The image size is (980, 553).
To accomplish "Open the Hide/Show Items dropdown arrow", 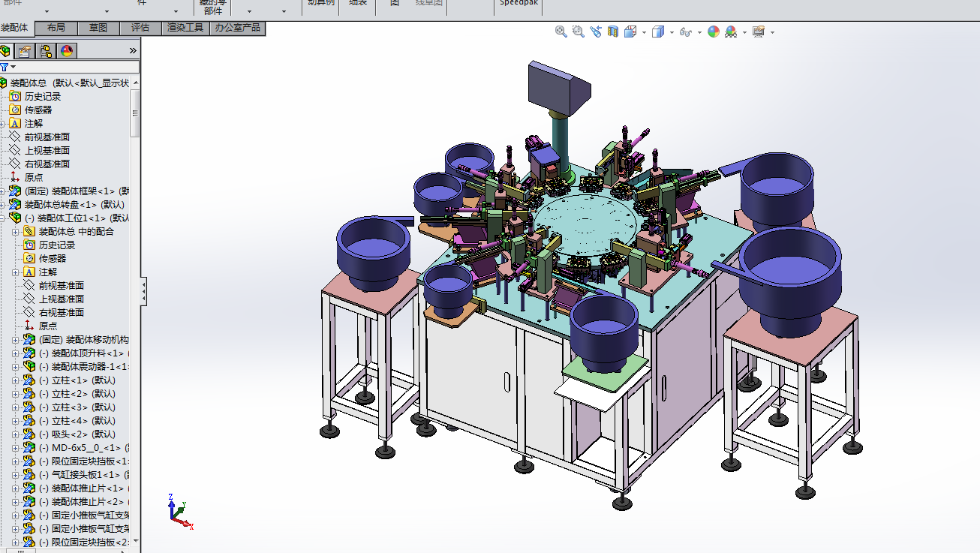I will [x=699, y=32].
